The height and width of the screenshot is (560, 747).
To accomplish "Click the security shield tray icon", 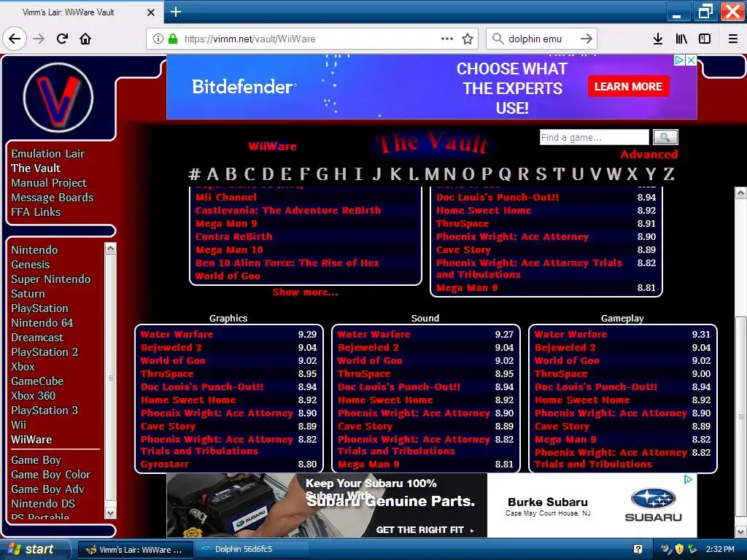I will (679, 550).
